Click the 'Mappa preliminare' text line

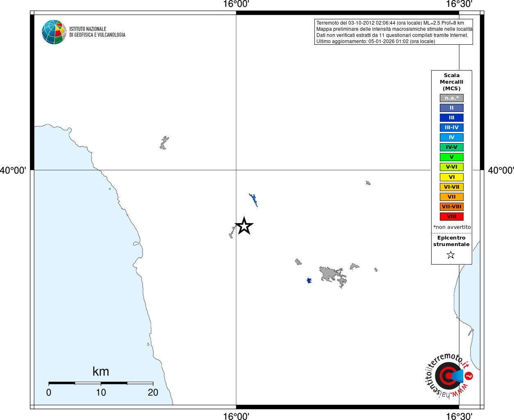(394, 29)
